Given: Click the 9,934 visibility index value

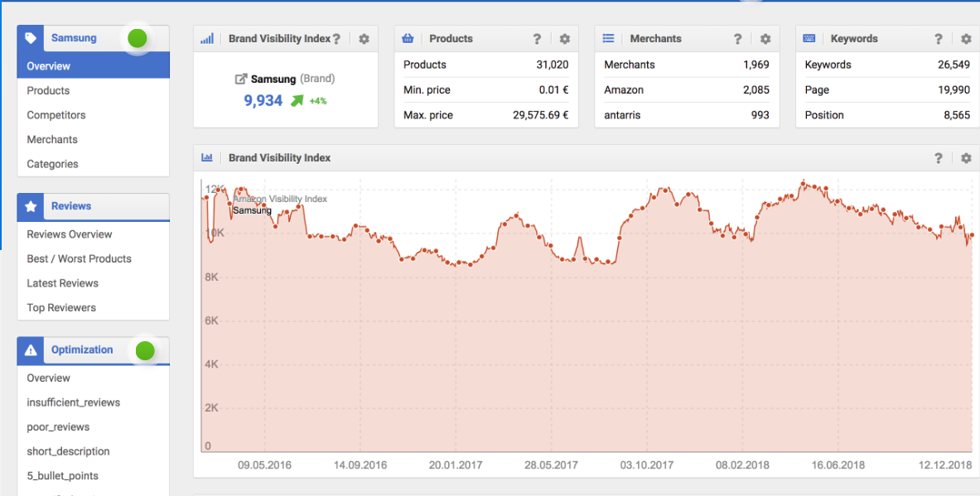Looking at the screenshot, I should pyautogui.click(x=263, y=101).
